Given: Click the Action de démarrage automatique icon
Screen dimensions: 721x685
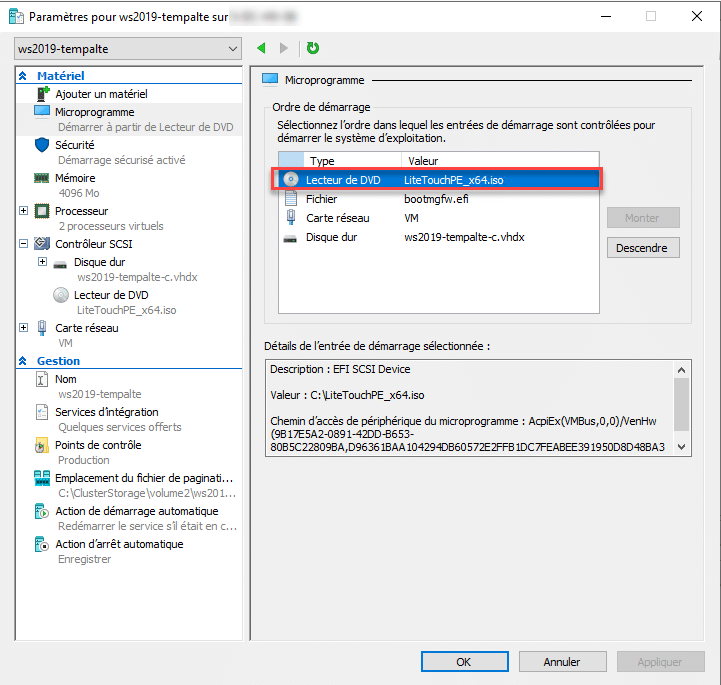Looking at the screenshot, I should (42, 511).
